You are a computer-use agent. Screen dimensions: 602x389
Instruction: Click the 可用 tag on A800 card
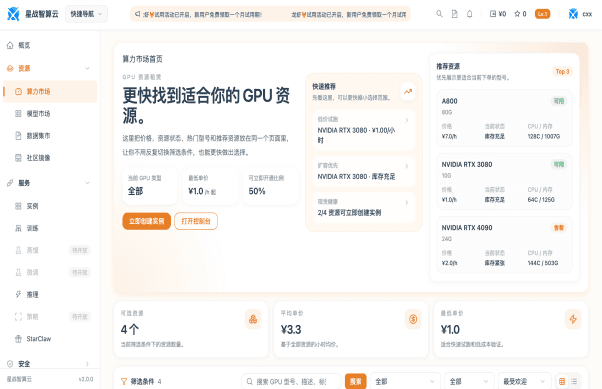point(559,101)
